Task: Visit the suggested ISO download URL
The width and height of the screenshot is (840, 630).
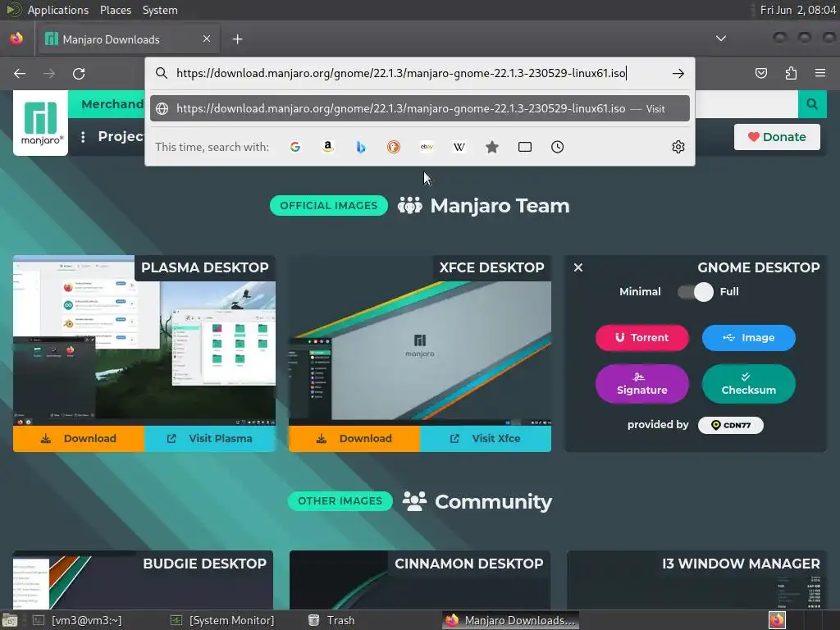Action: 420,109
